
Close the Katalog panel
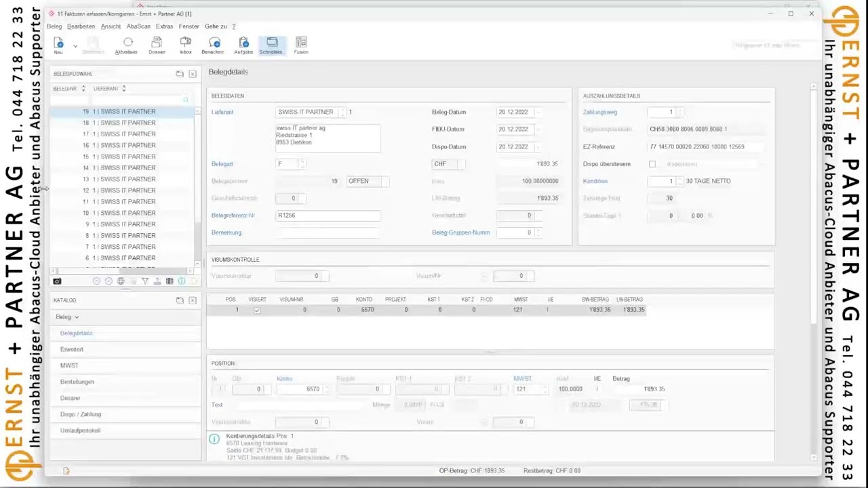193,300
